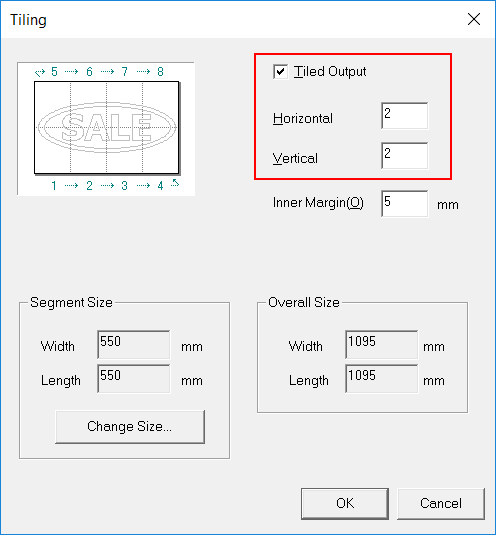
Task: Click the Horizontal tile count field
Action: [405, 116]
